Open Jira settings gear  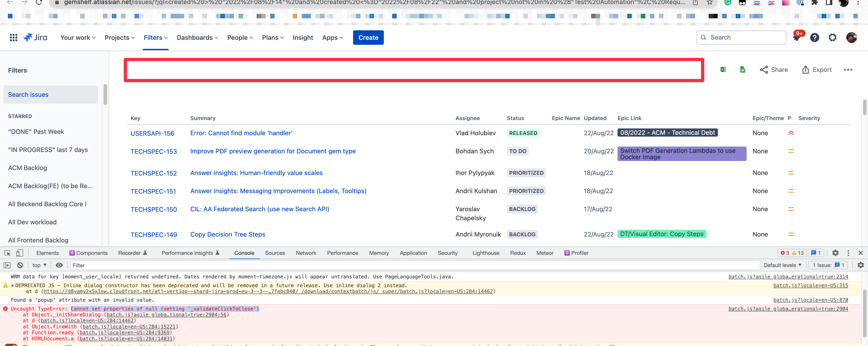(832, 38)
